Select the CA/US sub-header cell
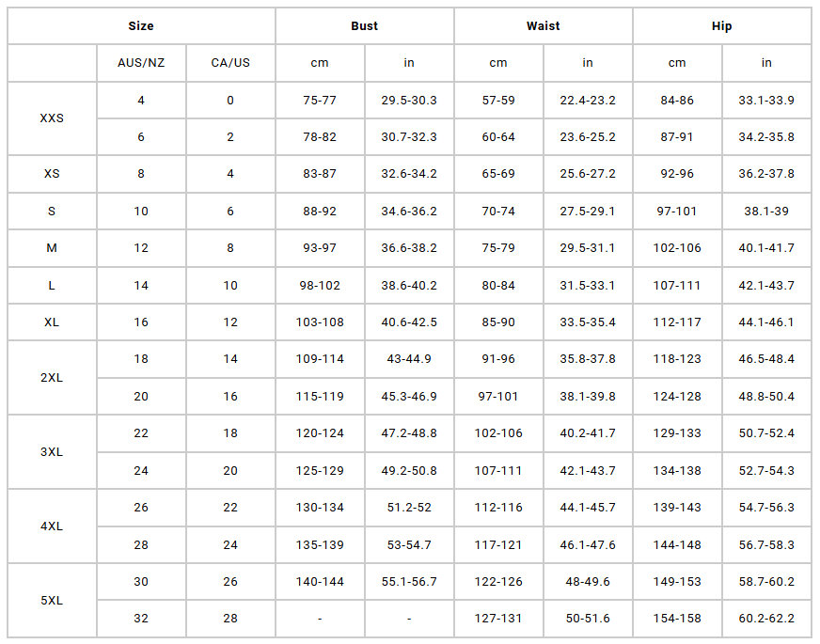This screenshot has height=644, width=820. tap(230, 63)
